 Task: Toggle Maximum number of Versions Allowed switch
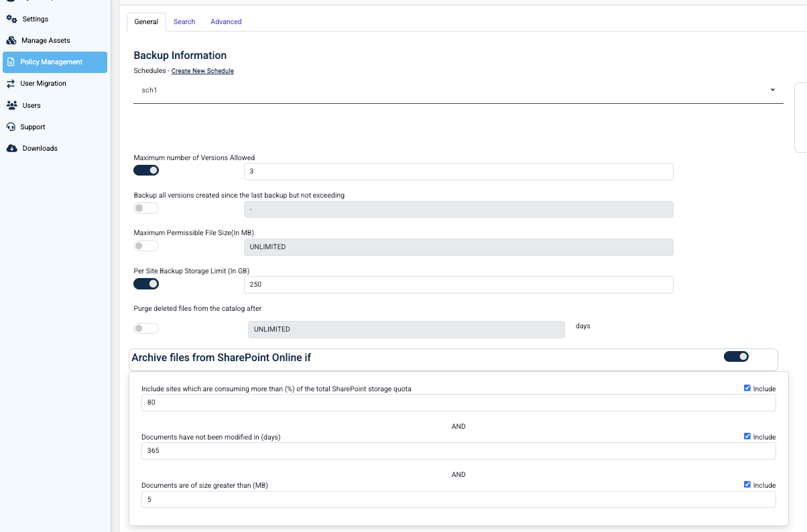pyautogui.click(x=146, y=170)
